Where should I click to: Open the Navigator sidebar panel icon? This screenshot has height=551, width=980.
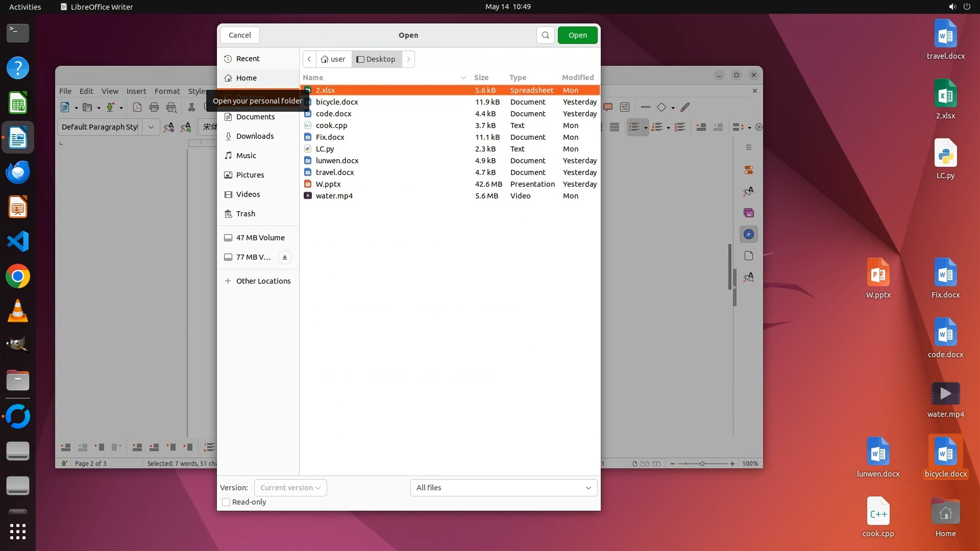click(748, 234)
